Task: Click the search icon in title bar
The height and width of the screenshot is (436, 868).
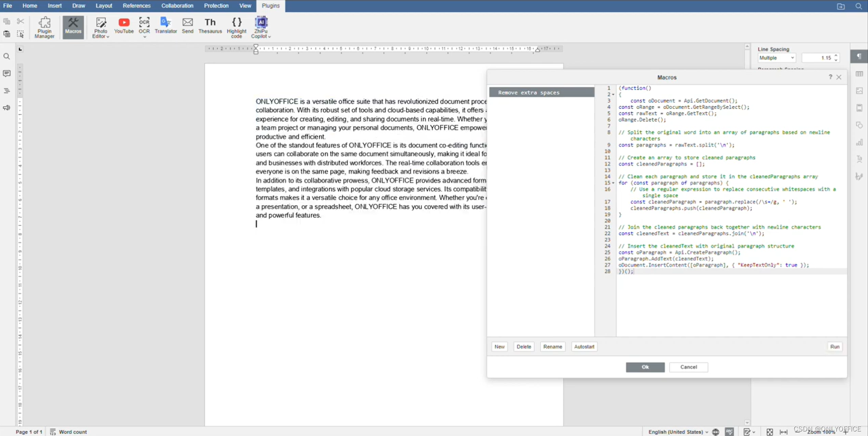Action: 858,6
